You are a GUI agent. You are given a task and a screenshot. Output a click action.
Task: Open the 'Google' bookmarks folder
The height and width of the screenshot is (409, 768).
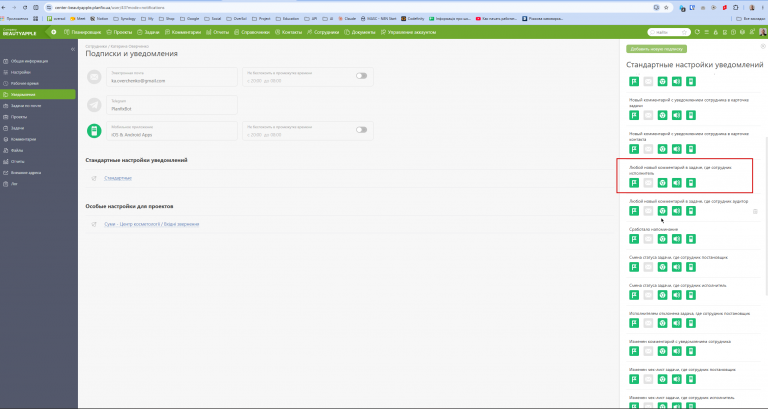coord(190,19)
